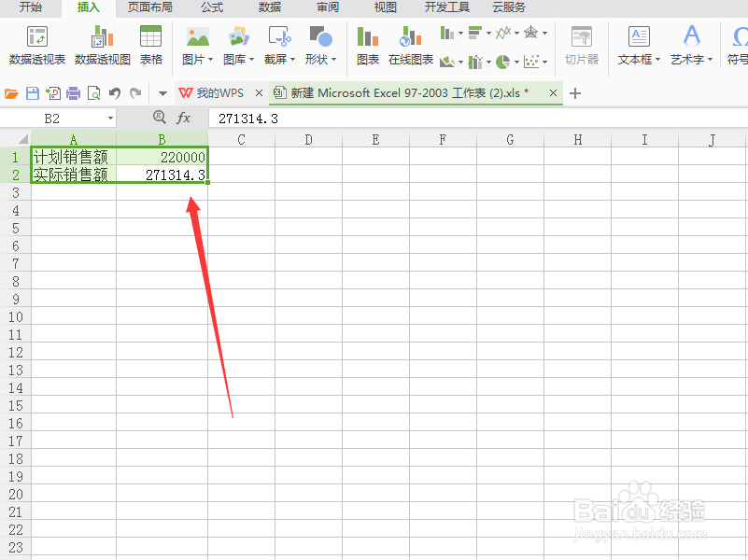Redo the last undone action
The width and height of the screenshot is (748, 560).
(x=135, y=93)
